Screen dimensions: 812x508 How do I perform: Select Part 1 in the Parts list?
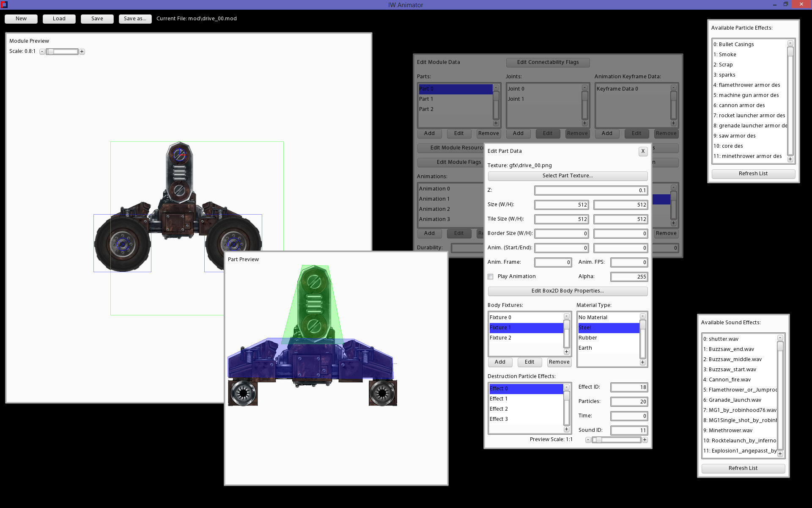(x=426, y=99)
